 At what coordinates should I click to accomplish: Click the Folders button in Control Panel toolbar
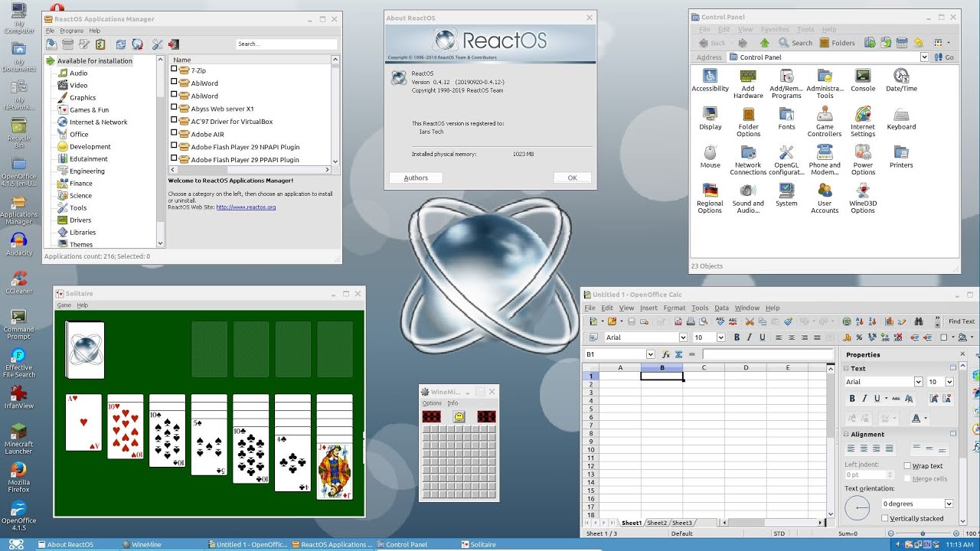click(837, 43)
